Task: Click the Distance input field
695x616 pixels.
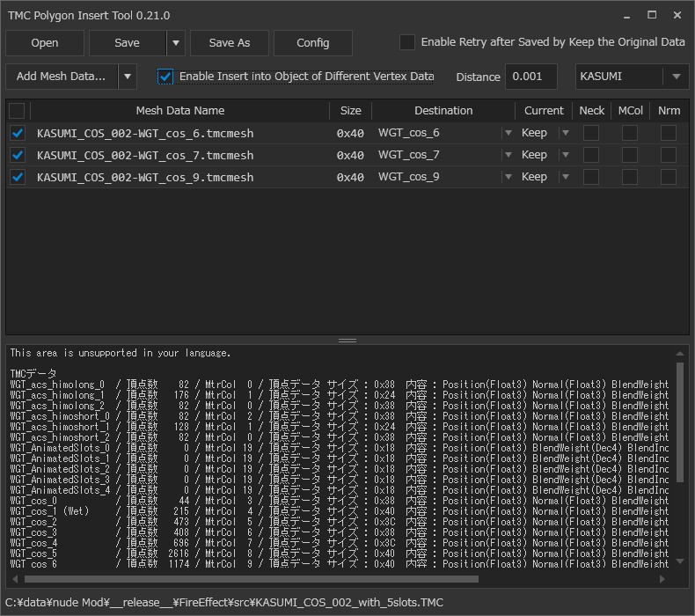Action: pos(531,77)
